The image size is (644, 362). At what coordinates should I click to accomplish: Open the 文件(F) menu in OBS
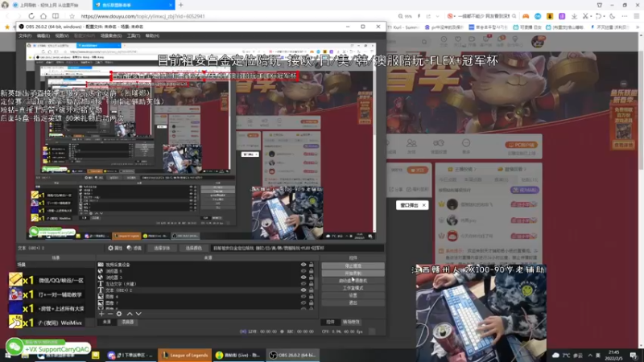pos(25,35)
